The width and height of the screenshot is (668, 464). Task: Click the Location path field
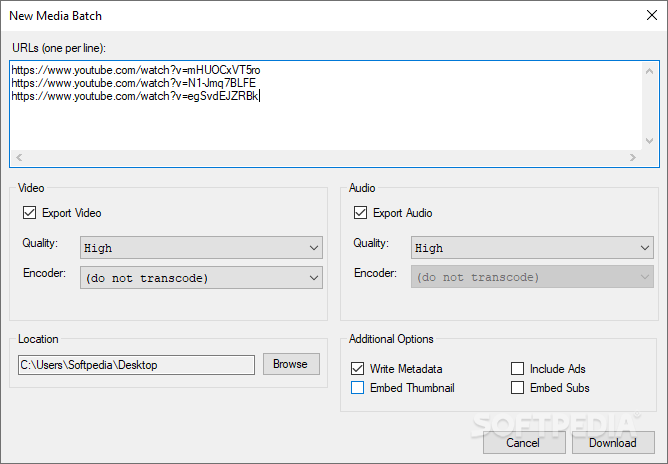pos(136,365)
